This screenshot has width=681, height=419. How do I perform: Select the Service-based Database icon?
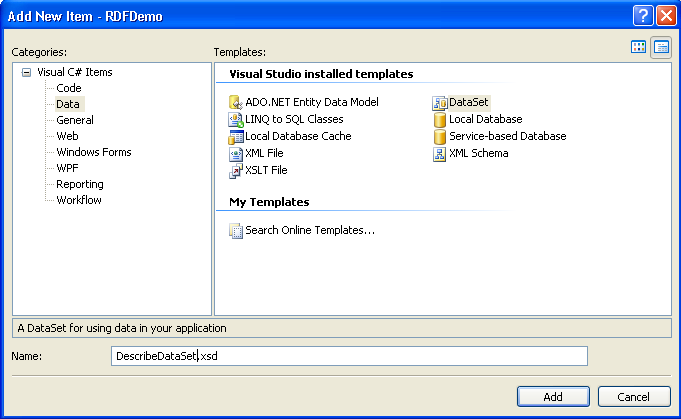point(440,137)
